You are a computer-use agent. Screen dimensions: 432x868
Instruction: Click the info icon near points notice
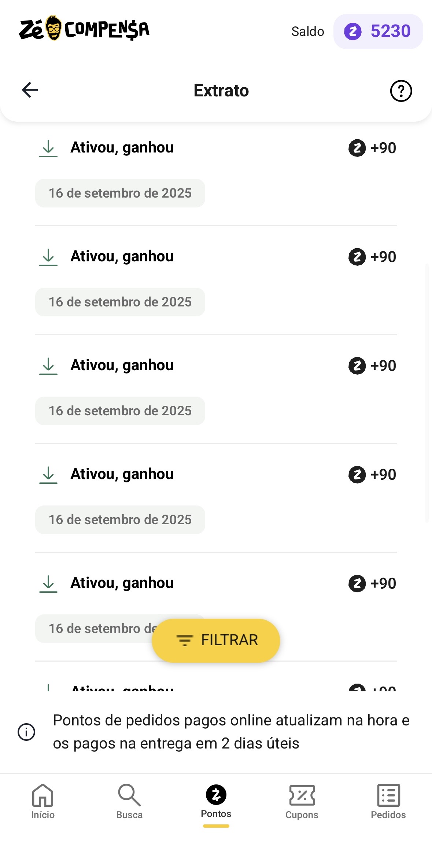pyautogui.click(x=26, y=732)
